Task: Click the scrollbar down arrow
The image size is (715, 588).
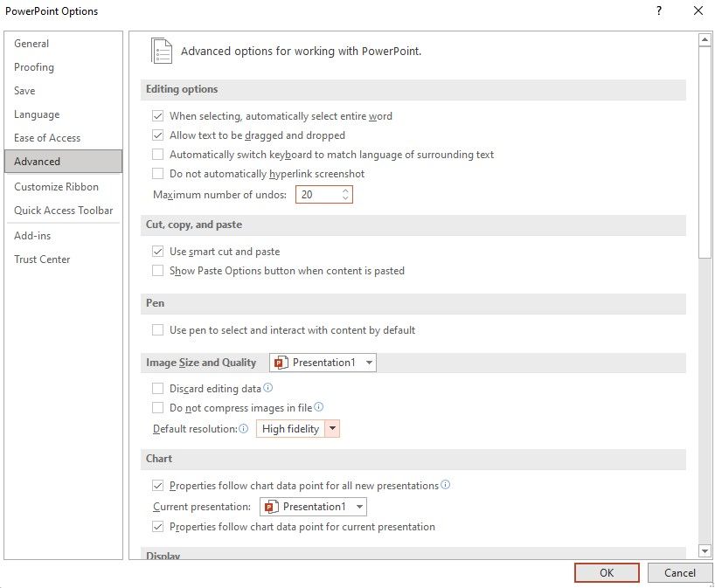Action: [x=705, y=550]
